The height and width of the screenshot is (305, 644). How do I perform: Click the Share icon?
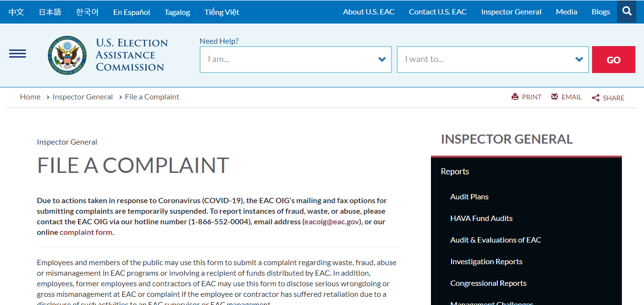595,98
